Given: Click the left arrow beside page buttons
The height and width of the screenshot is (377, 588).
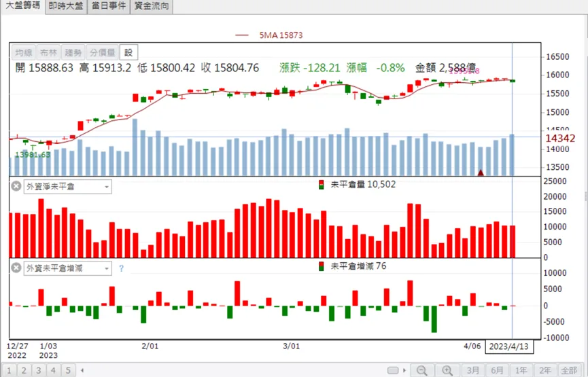Looking at the screenshot, I should (x=82, y=371).
